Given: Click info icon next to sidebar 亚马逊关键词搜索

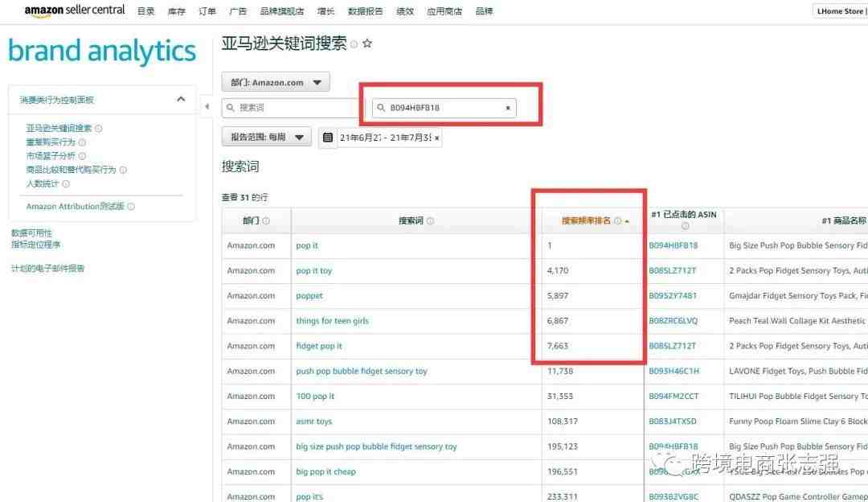Looking at the screenshot, I should [x=99, y=129].
